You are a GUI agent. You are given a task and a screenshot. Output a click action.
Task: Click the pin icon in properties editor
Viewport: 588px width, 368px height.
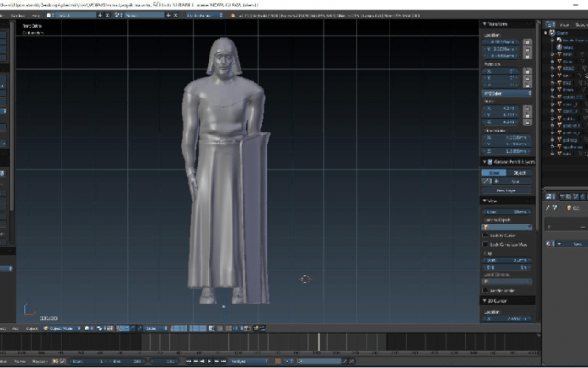[548, 208]
